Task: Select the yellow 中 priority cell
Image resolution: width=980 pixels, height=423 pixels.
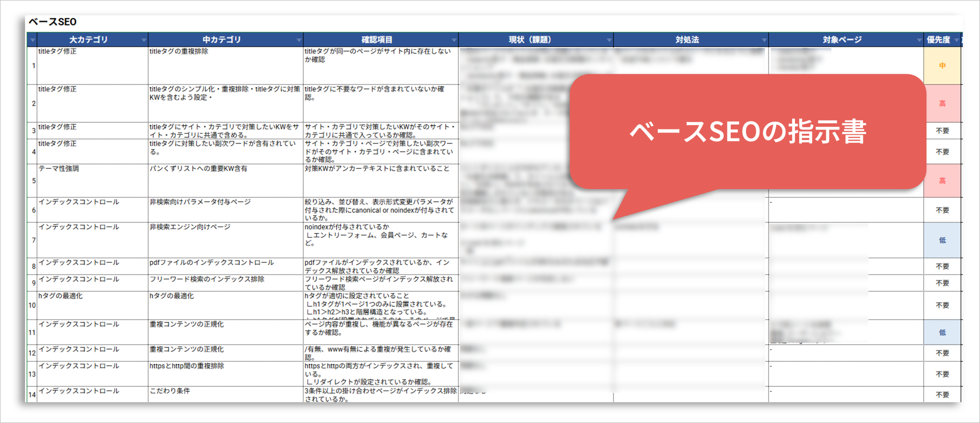Action: point(942,66)
